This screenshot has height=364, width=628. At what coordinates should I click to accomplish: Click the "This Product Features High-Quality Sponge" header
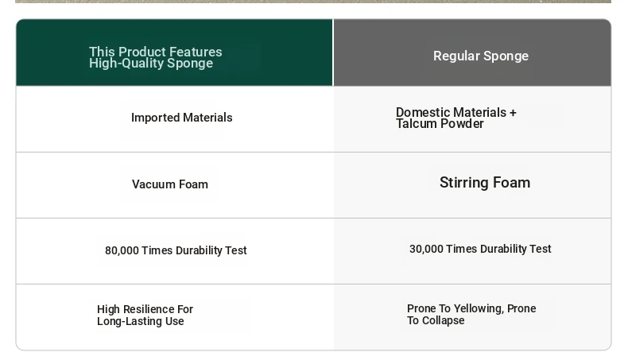pyautogui.click(x=155, y=57)
